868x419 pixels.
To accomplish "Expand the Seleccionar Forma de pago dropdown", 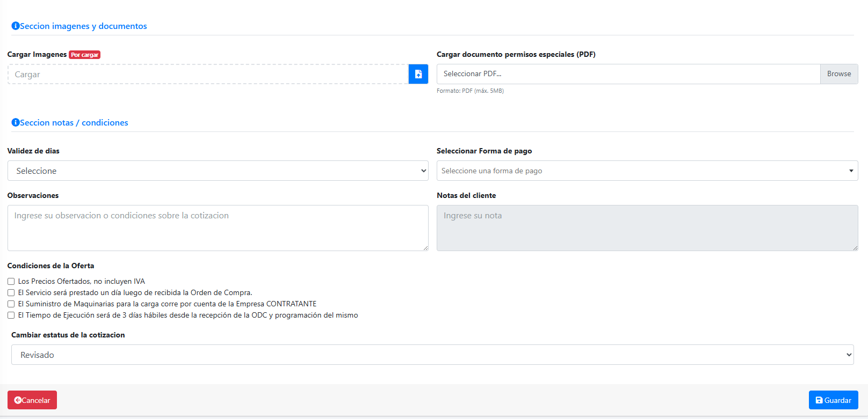I will tap(647, 171).
